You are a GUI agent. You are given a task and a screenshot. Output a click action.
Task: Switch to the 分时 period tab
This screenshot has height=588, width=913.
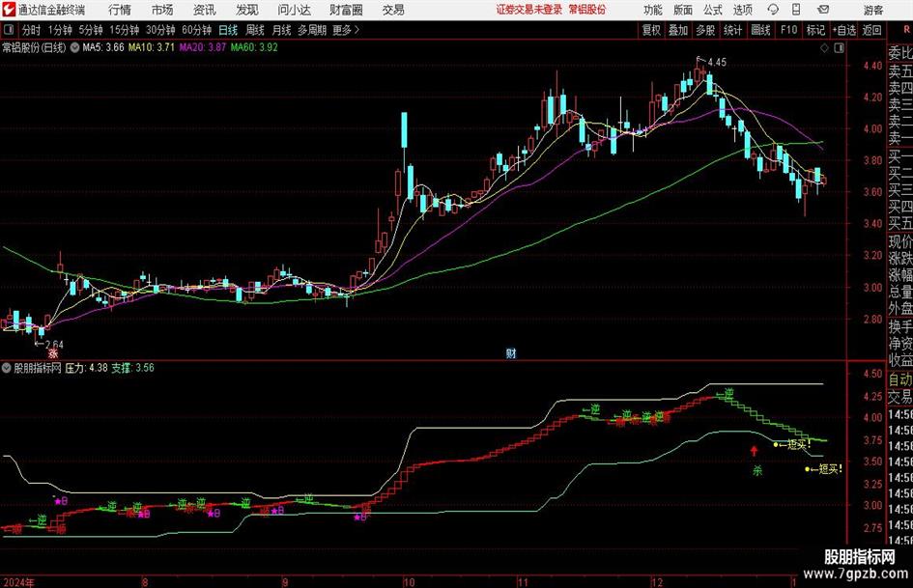coord(31,30)
